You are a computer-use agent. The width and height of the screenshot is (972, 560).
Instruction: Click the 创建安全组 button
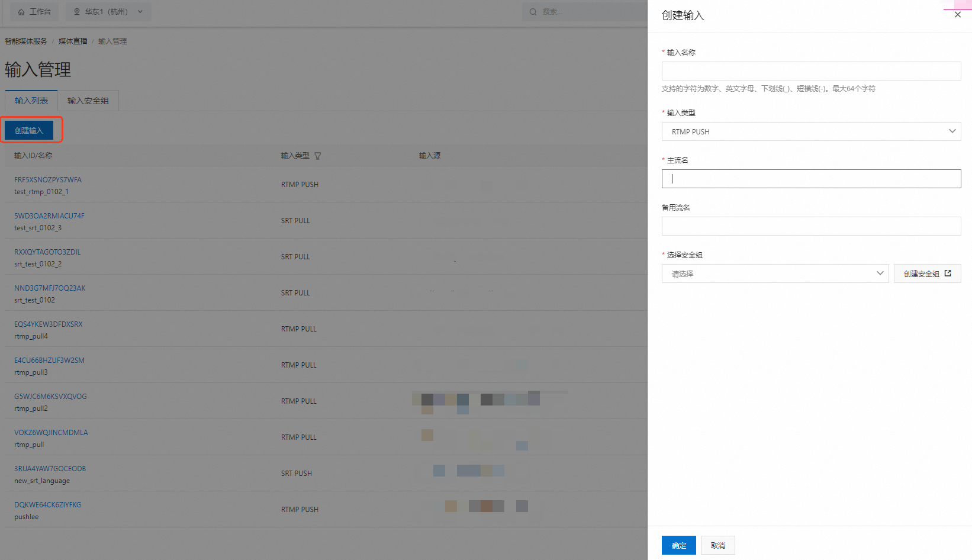tap(927, 273)
